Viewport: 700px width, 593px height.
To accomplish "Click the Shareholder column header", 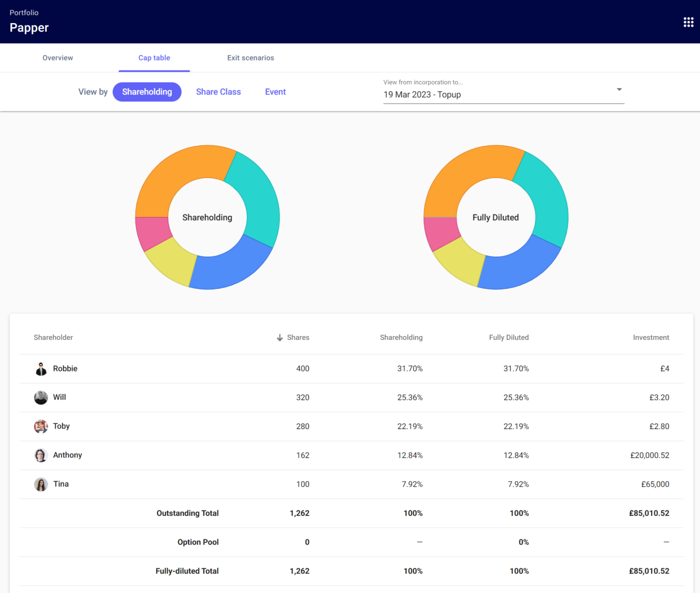I will pyautogui.click(x=53, y=337).
